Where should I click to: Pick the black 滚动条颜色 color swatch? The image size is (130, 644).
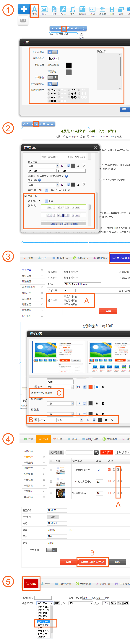tap(69, 66)
